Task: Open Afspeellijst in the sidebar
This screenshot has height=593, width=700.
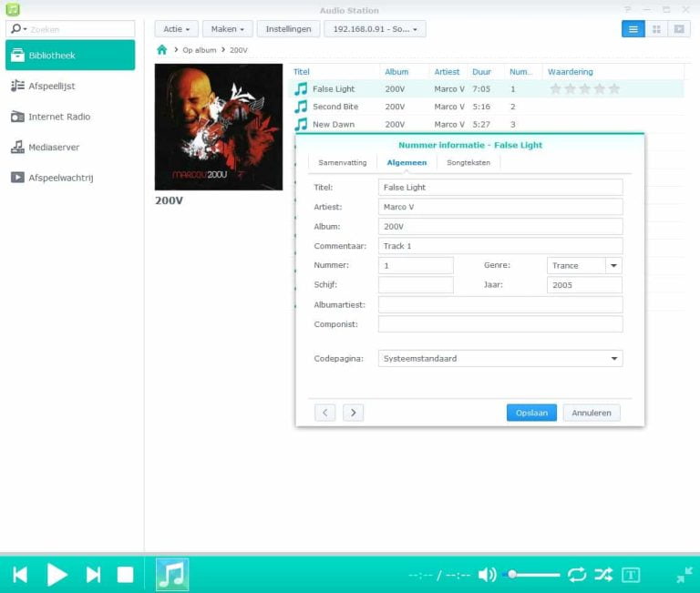Action: 70,86
